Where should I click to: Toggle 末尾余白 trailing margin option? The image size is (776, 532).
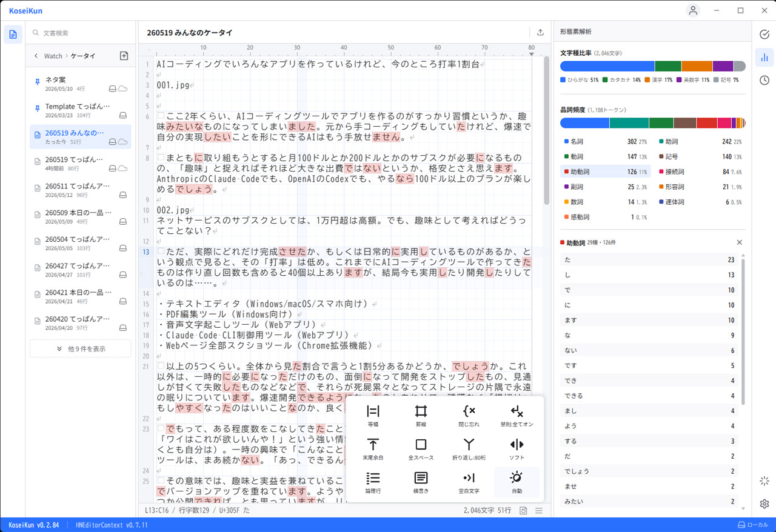(373, 448)
